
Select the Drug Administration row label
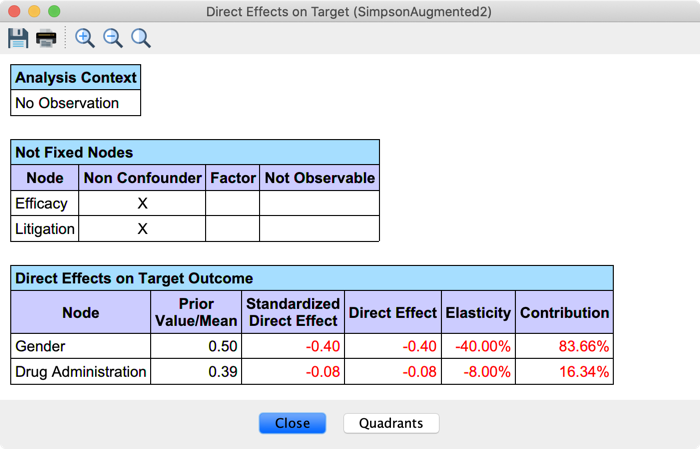81,372
